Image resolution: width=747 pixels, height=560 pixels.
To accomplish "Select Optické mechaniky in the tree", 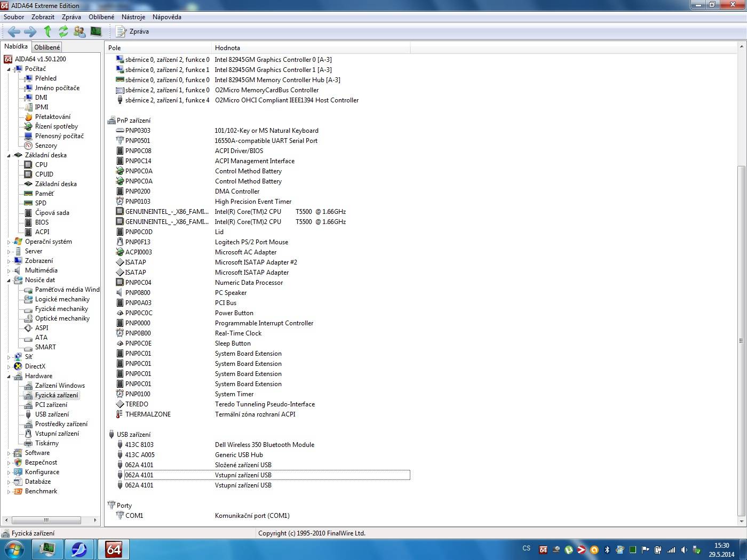I will [62, 318].
